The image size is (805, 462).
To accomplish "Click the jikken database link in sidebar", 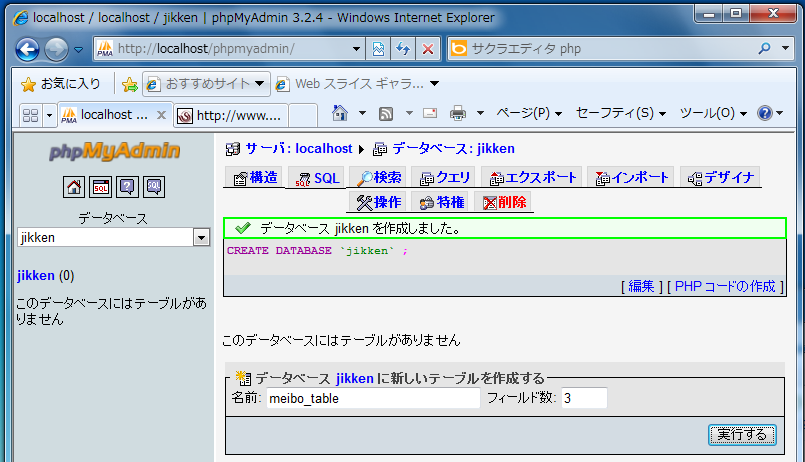I will click(36, 275).
